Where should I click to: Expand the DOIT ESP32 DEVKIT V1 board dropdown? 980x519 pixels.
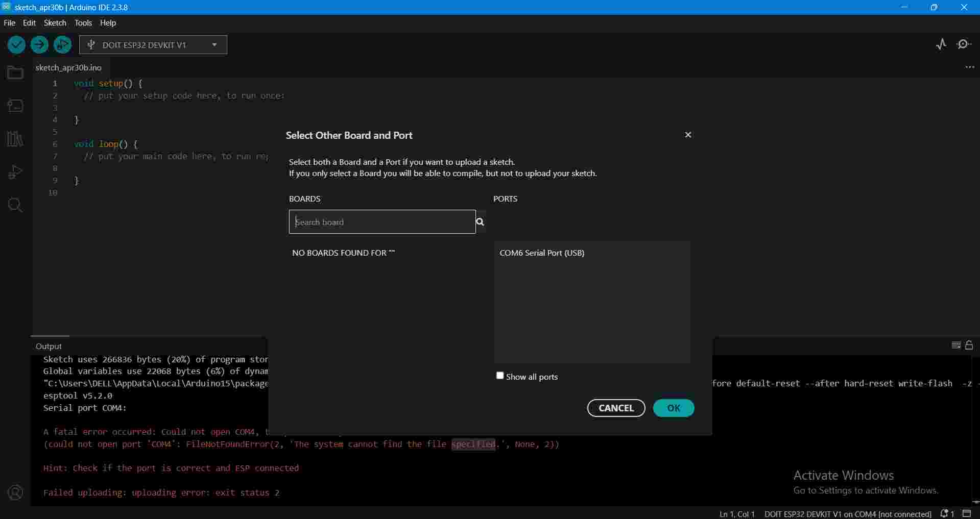click(x=153, y=45)
